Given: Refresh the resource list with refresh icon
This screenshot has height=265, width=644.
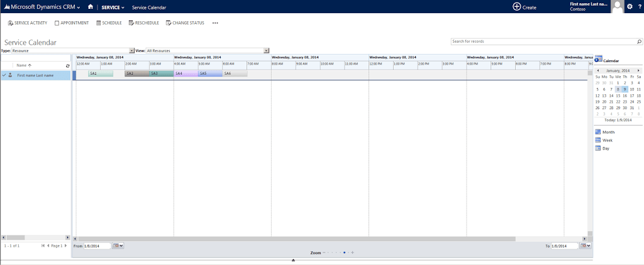Looking at the screenshot, I should (68, 66).
